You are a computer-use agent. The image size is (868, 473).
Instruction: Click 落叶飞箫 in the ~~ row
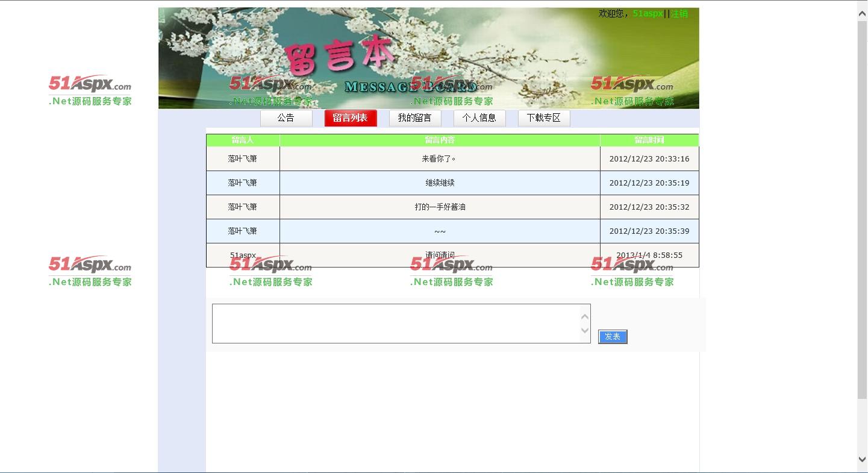pos(243,231)
